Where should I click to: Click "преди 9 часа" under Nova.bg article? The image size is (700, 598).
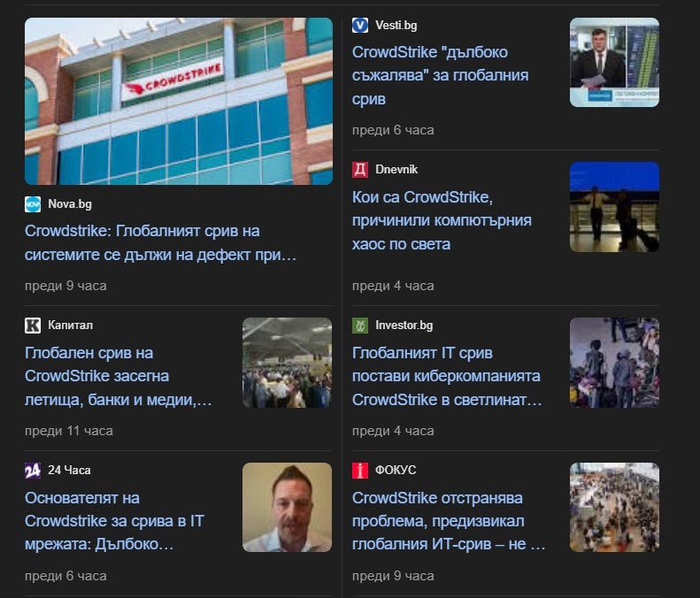pyautogui.click(x=65, y=286)
